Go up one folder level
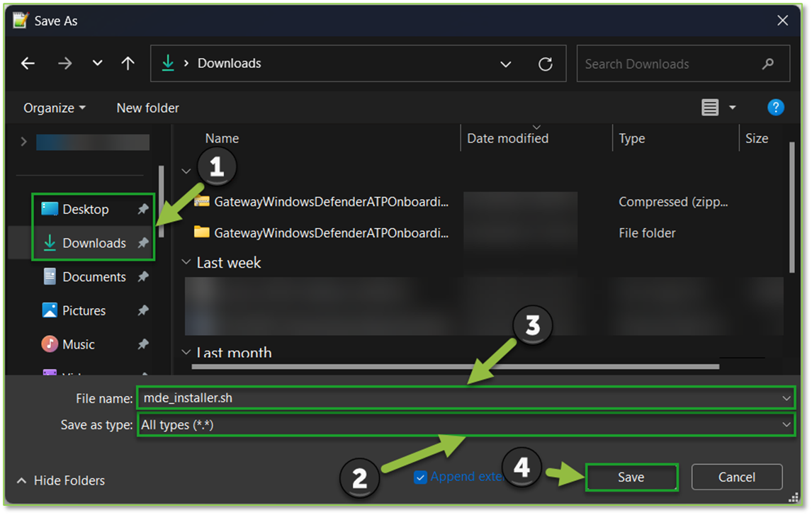The image size is (812, 515). tap(128, 63)
